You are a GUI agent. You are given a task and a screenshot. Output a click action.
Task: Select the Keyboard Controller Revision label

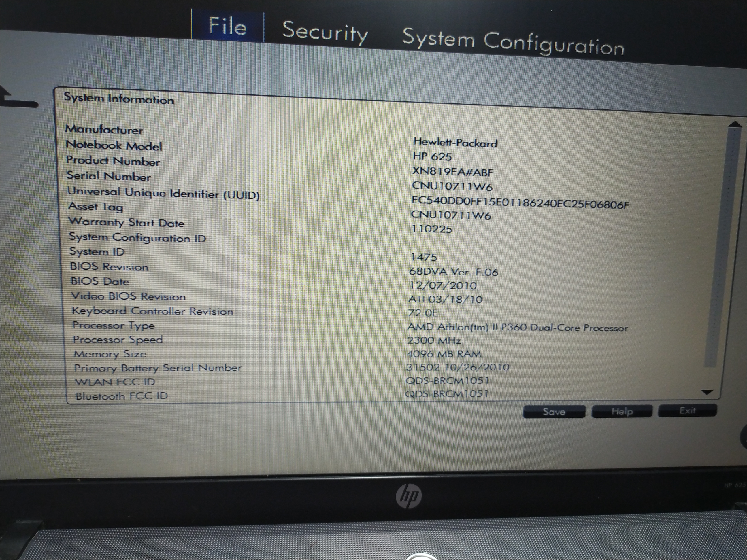click(153, 311)
